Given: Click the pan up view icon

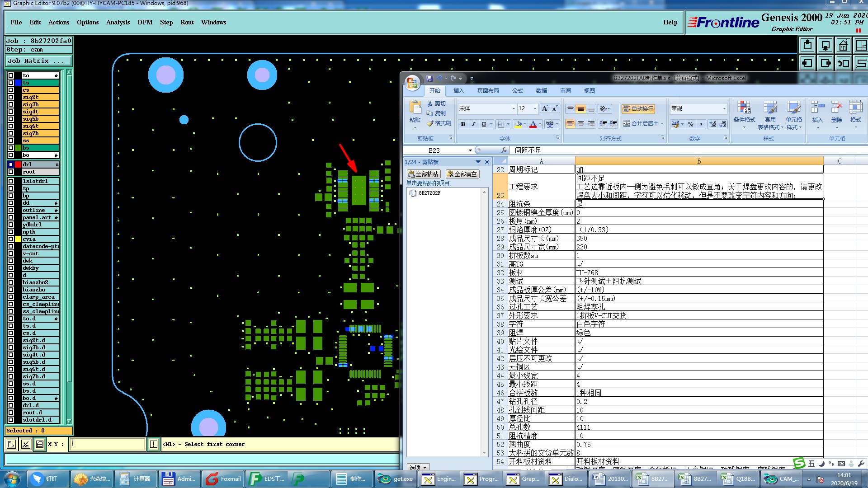Looking at the screenshot, I should click(807, 45).
